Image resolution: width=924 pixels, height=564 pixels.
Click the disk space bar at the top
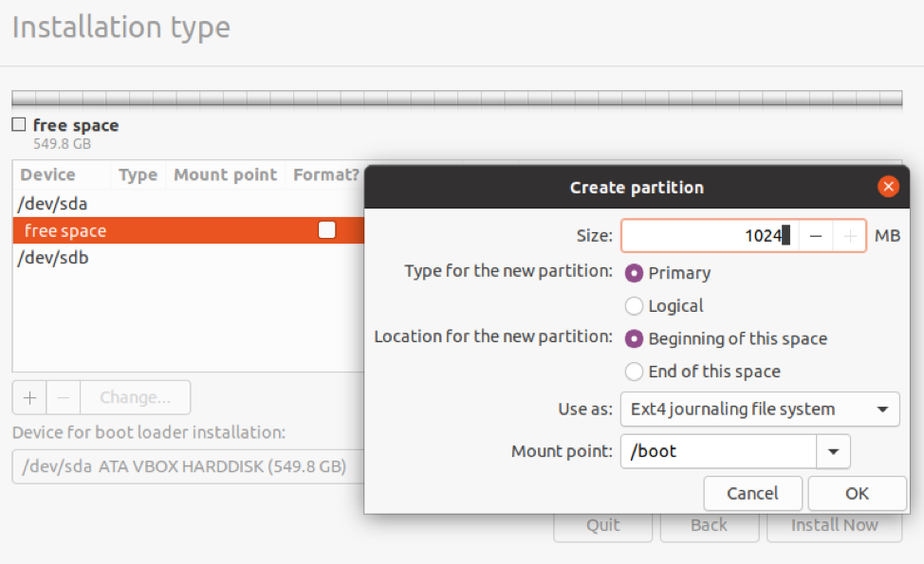(462, 98)
